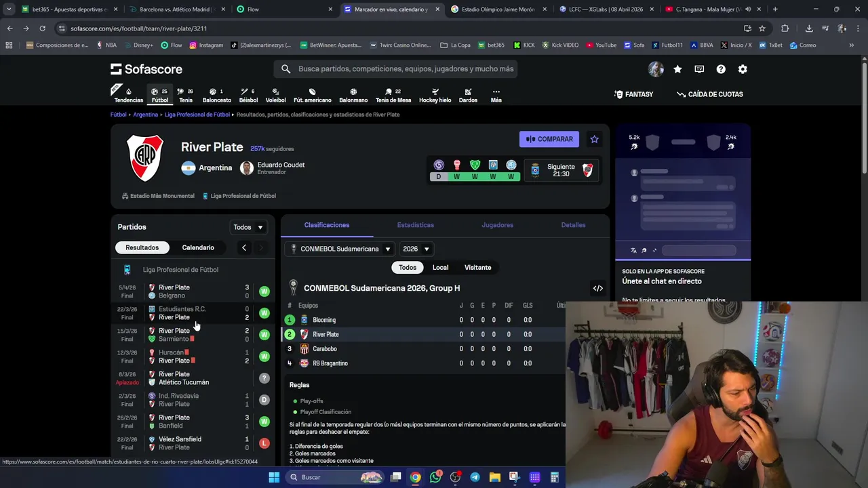Open Chrome tab search dropdown
Image resolution: width=868 pixels, height=488 pixels.
tap(9, 9)
